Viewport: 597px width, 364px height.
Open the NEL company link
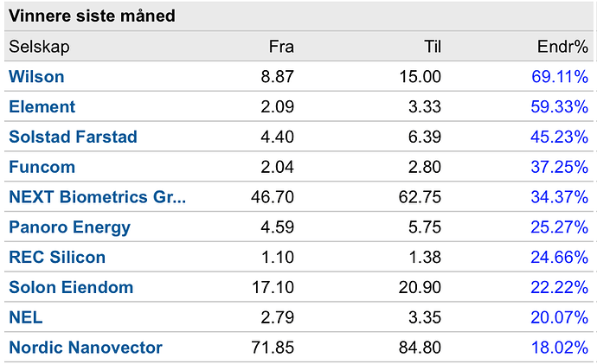click(26, 317)
